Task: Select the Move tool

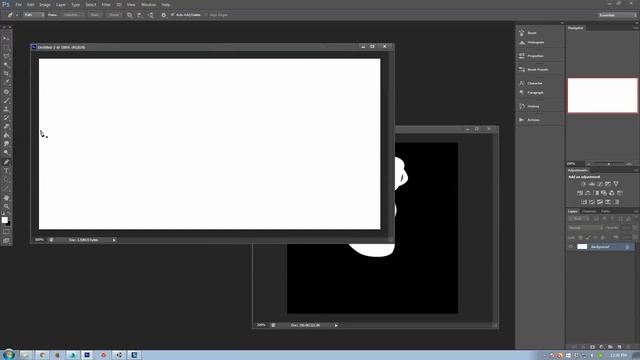Action: pos(6,38)
